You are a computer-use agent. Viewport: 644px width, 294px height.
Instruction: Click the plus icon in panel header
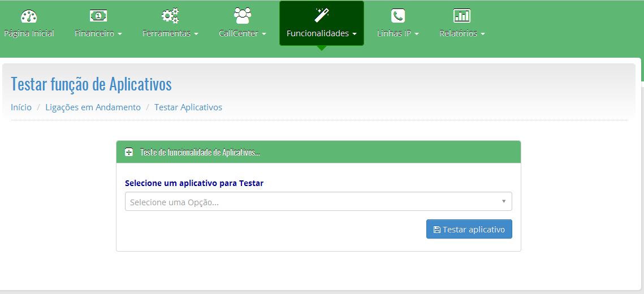coord(129,152)
